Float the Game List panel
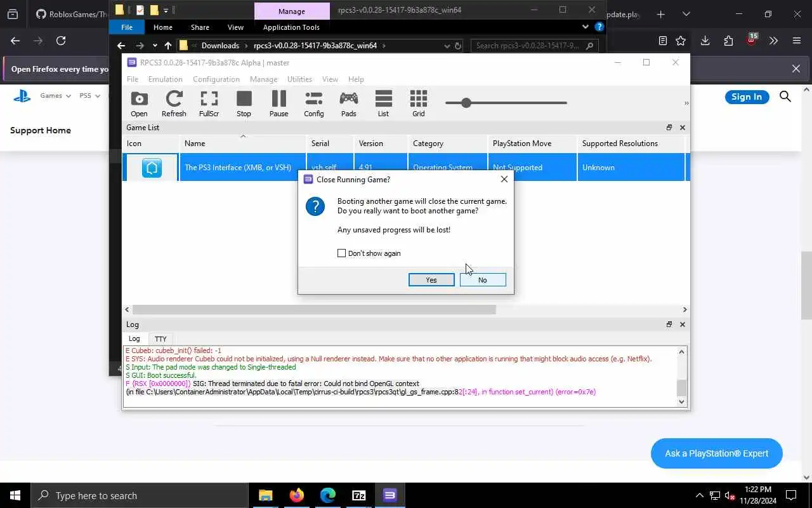This screenshot has height=508, width=812. tap(669, 128)
